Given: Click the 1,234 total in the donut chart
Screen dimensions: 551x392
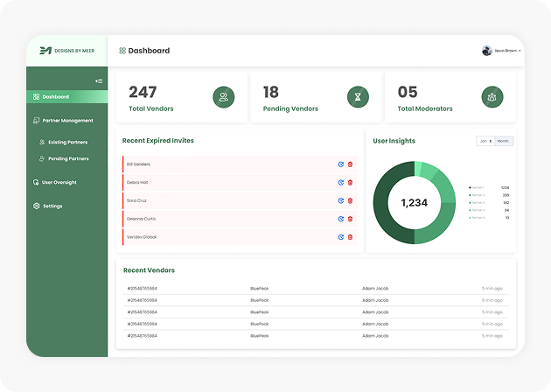Looking at the screenshot, I should click(415, 203).
